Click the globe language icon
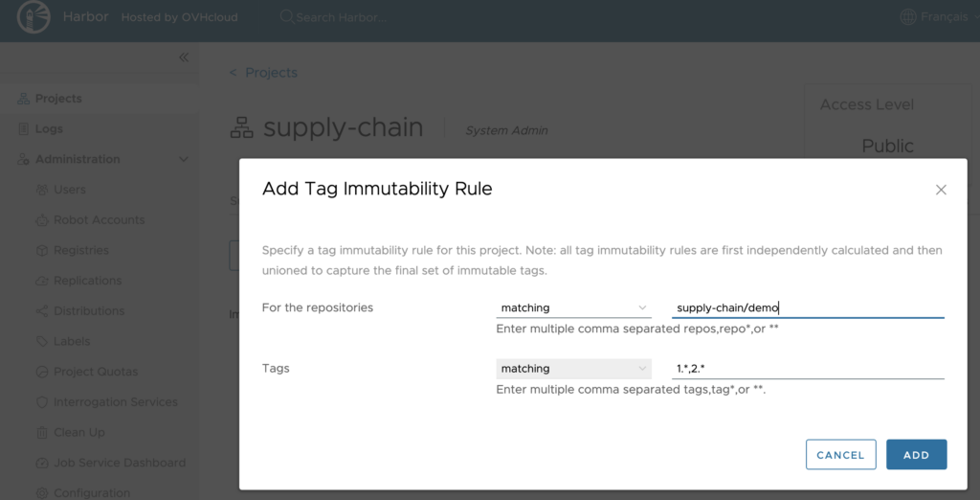The height and width of the screenshot is (500, 980). pyautogui.click(x=908, y=17)
